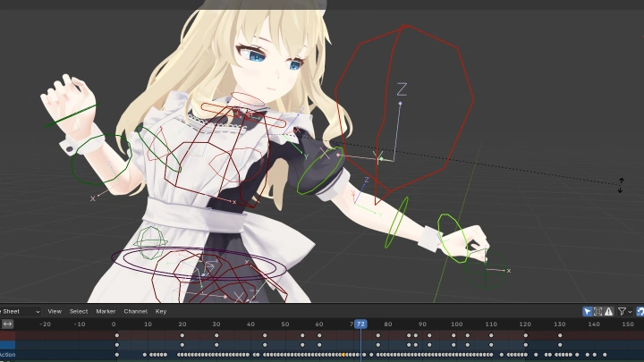Image resolution: width=644 pixels, height=362 pixels.
Task: Toggle Only Show Errors warning icon
Action: 609,311
